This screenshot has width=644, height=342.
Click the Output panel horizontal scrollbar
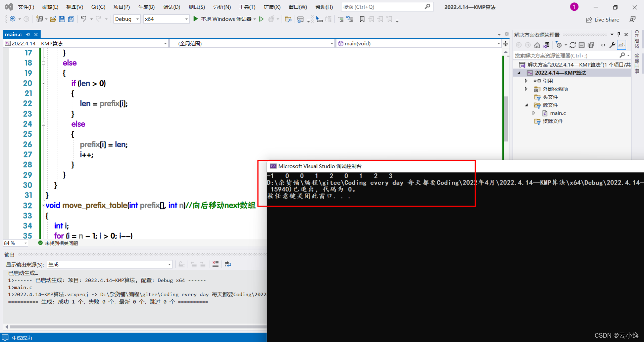coord(138,327)
